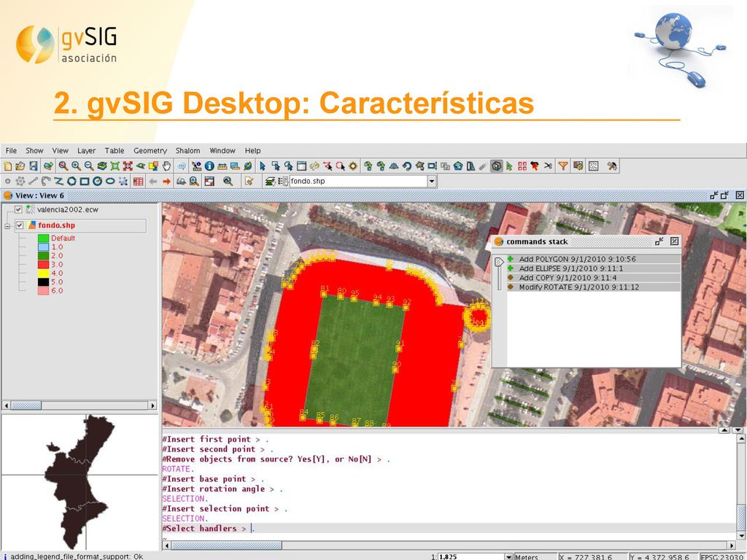747x560 pixels.
Task: Select the ellipse drawing tool
Action: [x=110, y=181]
